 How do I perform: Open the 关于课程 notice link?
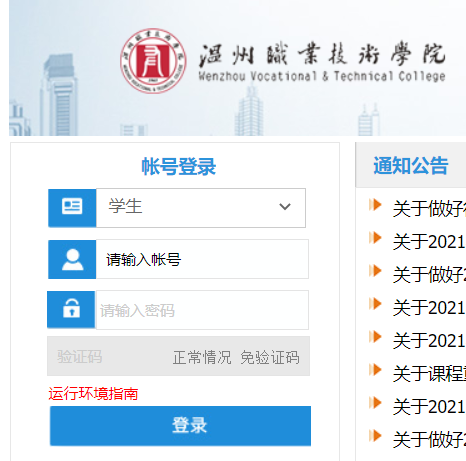pos(429,374)
